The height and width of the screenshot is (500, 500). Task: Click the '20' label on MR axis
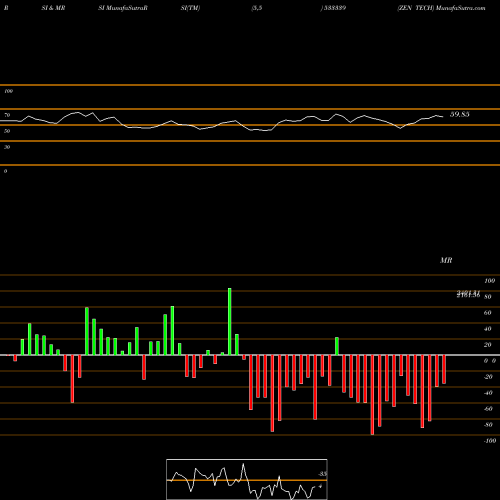click(488, 345)
